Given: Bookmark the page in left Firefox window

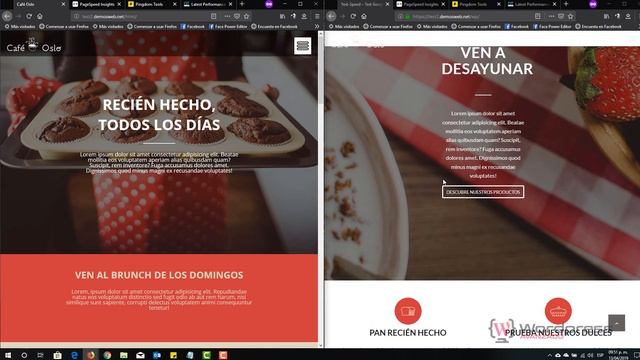Looking at the screenshot, I should pyautogui.click(x=247, y=16).
